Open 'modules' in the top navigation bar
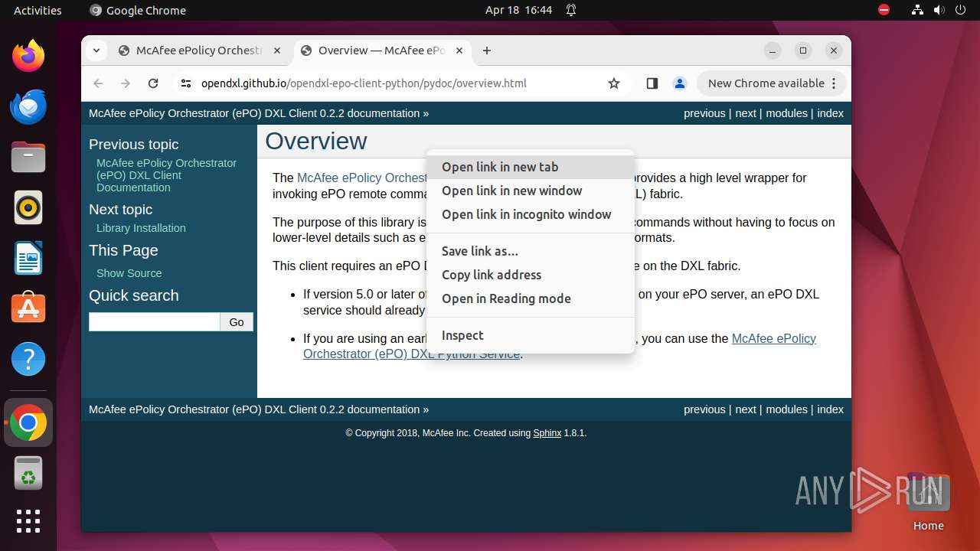The width and height of the screenshot is (980, 551). pos(786,113)
